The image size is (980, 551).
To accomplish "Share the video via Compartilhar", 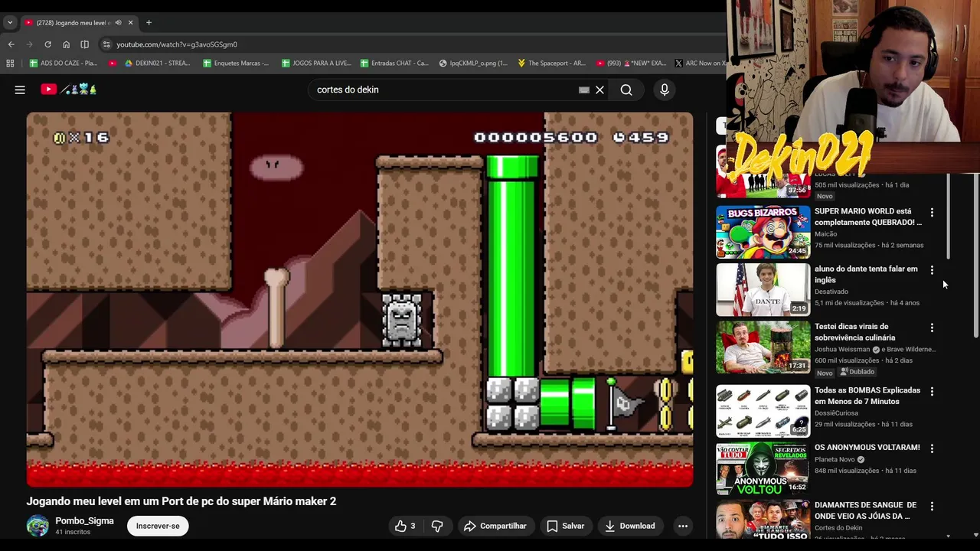I will pos(495,526).
